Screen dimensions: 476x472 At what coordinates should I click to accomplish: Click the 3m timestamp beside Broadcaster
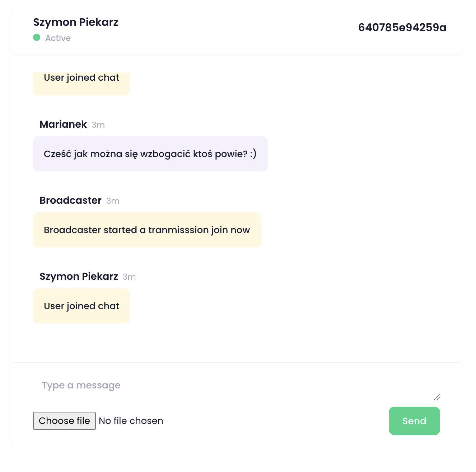(113, 201)
